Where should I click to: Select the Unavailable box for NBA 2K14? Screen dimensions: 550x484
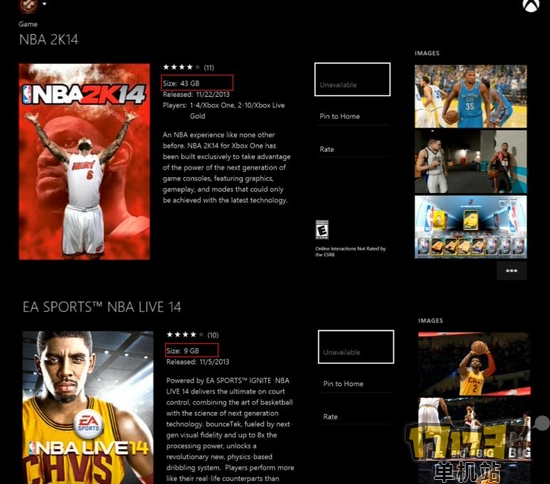pyautogui.click(x=352, y=79)
